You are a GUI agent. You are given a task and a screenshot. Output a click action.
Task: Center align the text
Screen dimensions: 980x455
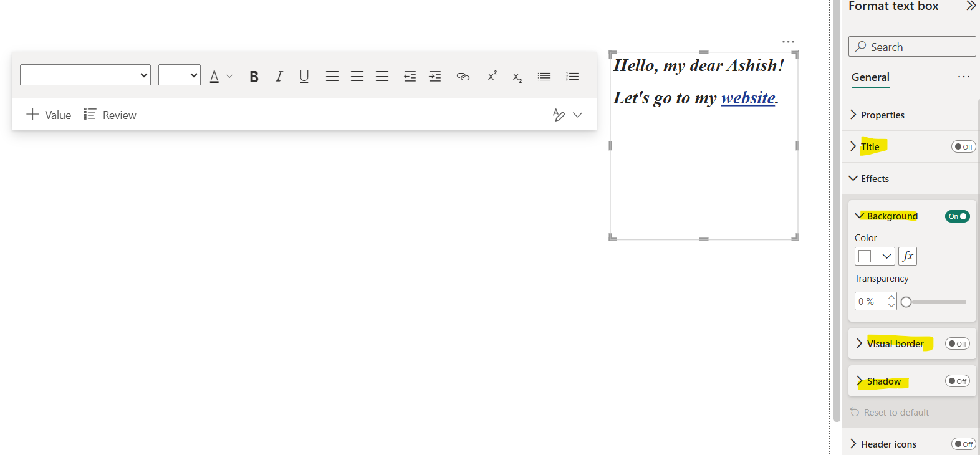357,77
